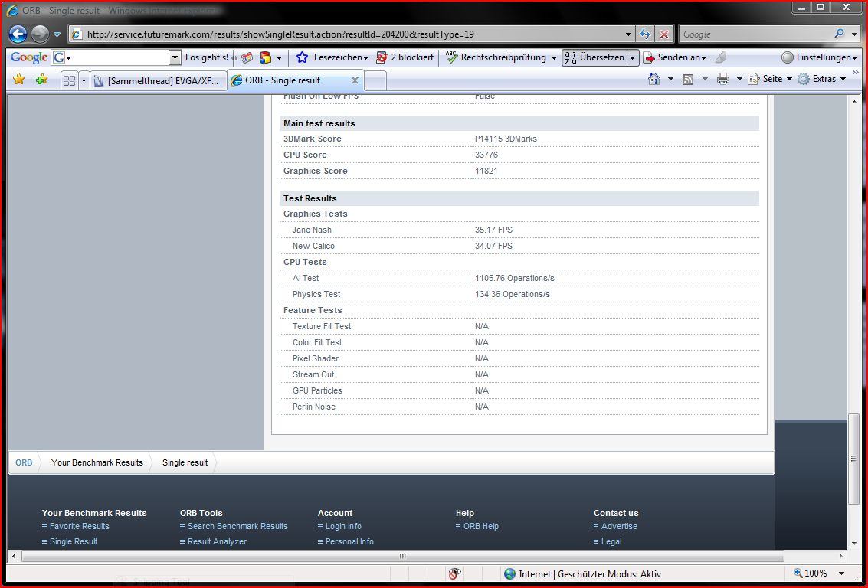Open the search provider dropdown arrow
The width and height of the screenshot is (868, 588).
tap(854, 34)
